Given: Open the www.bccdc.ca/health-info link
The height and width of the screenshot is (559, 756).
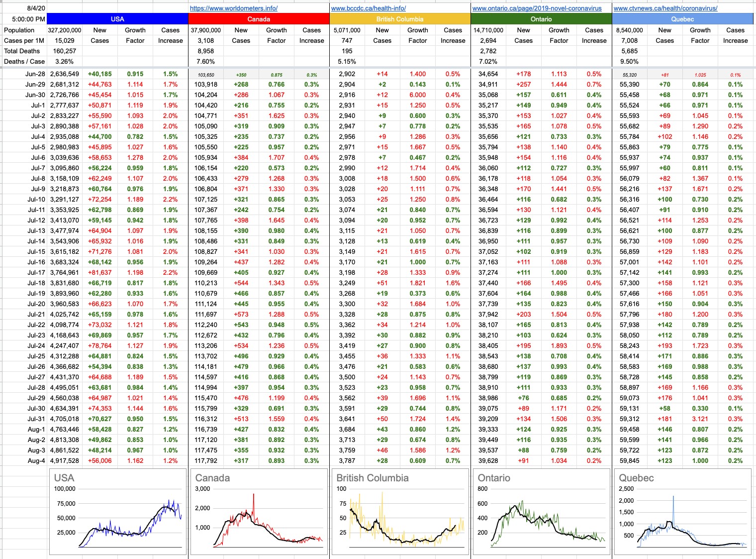Looking at the screenshot, I should 369,8.
